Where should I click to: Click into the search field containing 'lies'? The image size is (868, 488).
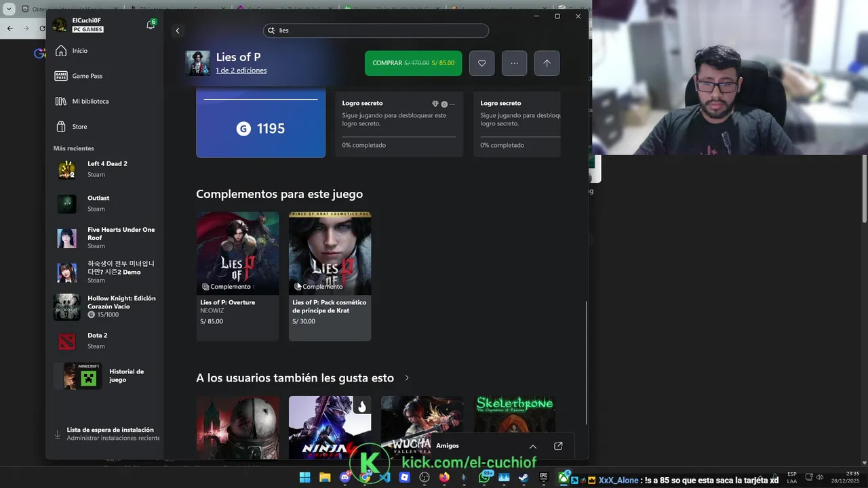point(376,30)
